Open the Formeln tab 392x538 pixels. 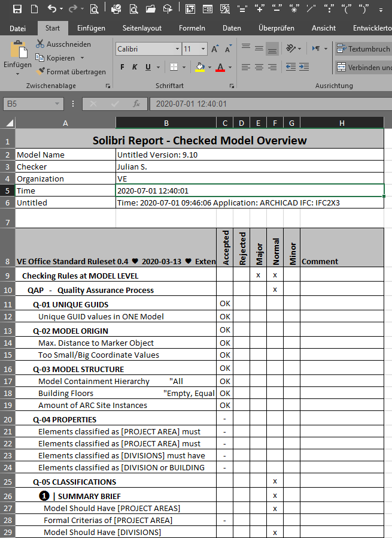point(192,28)
